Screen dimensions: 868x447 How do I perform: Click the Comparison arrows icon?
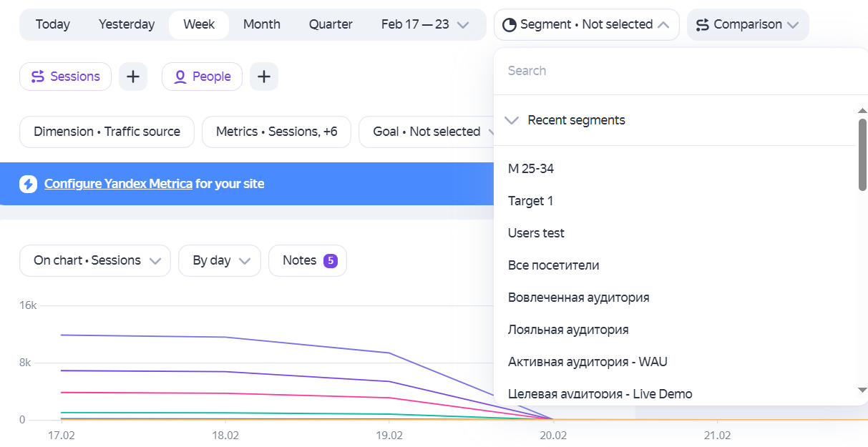point(703,25)
